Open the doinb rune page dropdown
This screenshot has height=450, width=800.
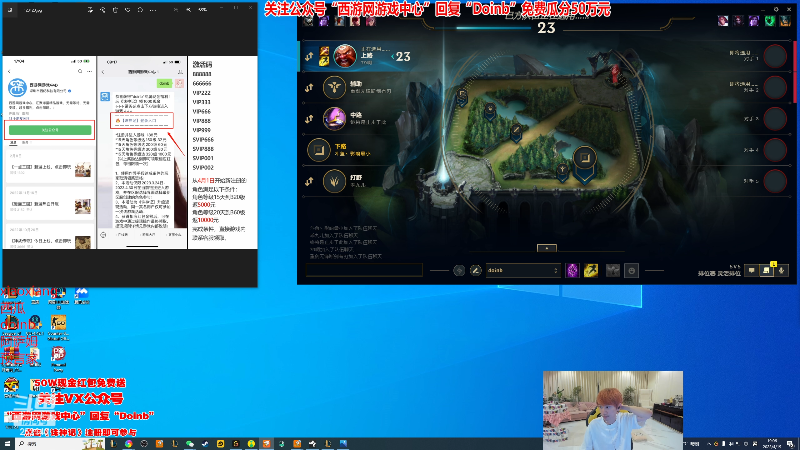point(522,270)
